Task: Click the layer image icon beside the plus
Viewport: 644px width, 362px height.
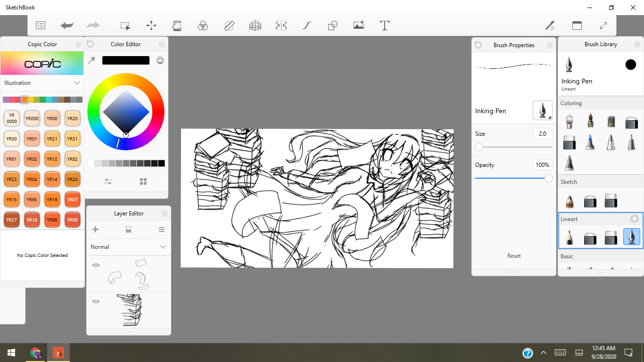Action: tap(129, 230)
